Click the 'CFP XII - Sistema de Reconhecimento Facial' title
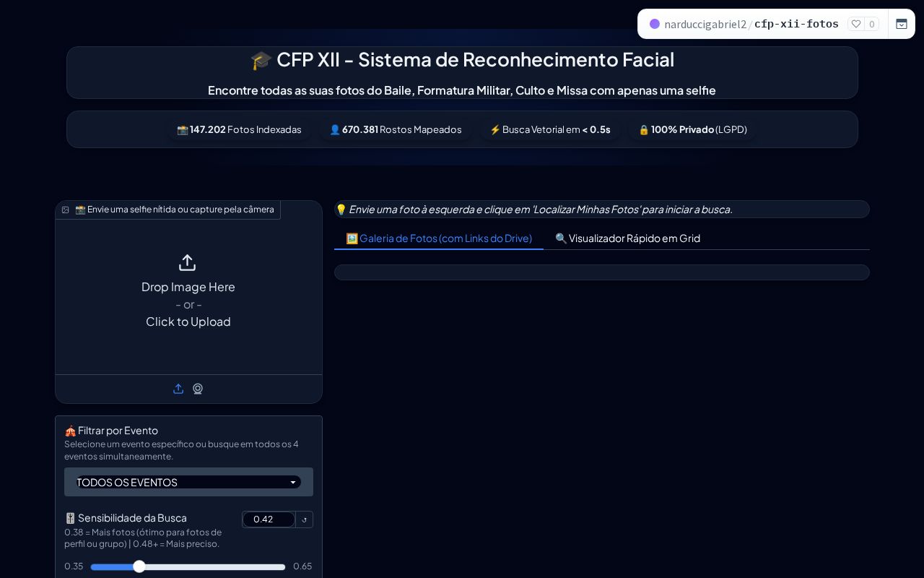The image size is (924, 578). click(x=462, y=59)
